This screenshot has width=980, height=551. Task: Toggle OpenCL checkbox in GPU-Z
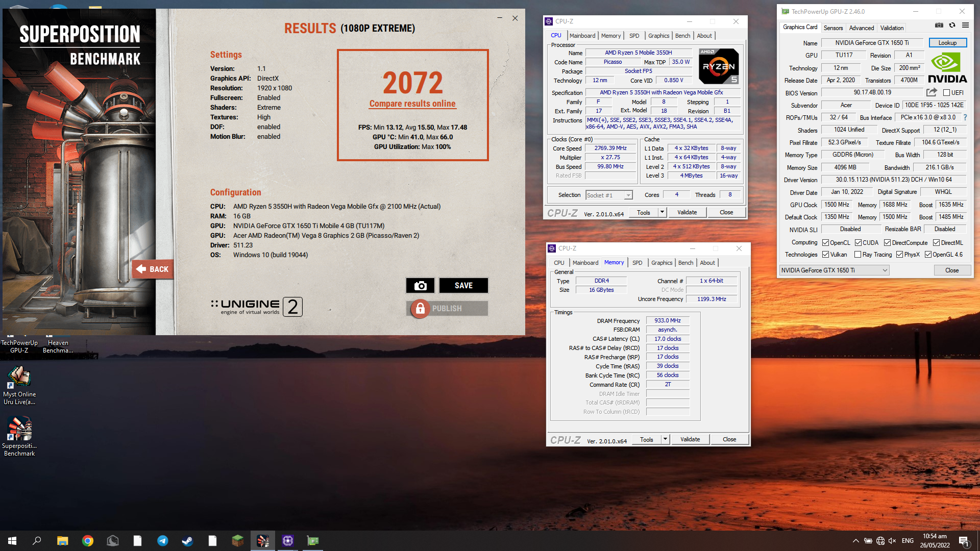pos(825,243)
